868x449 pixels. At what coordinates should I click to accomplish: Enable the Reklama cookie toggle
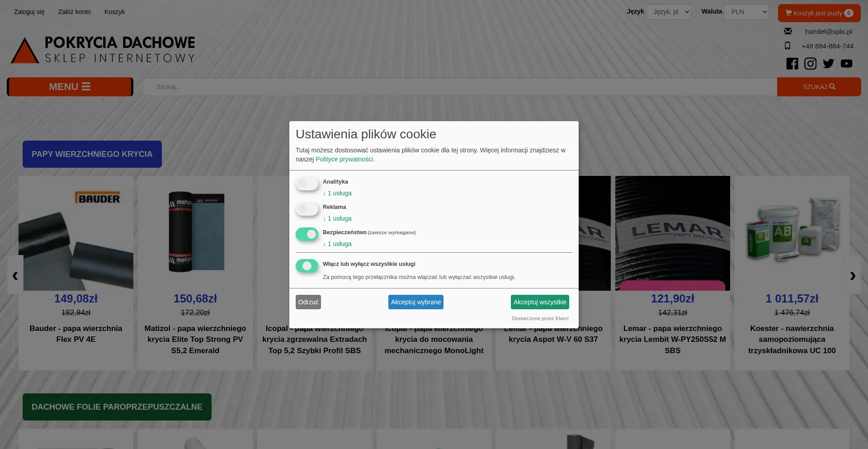[x=307, y=209]
